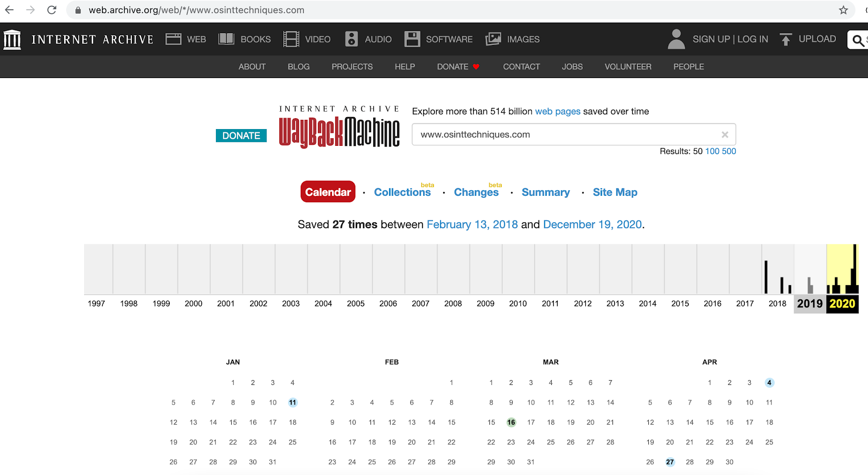
Task: Open the April 4 snapshot
Action: 769,383
